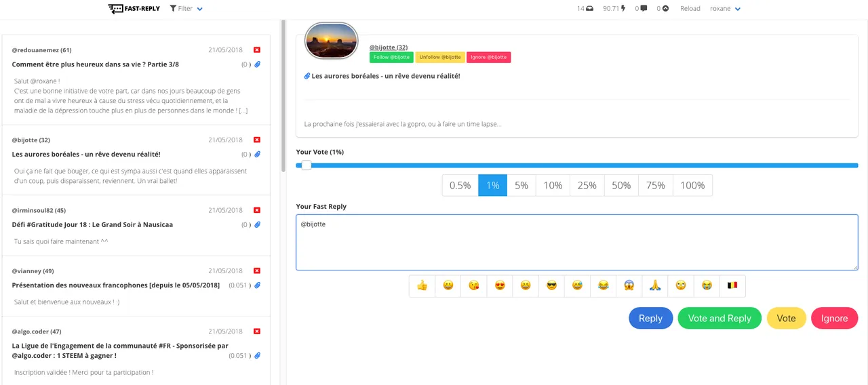Set vote weight to 1%
868x385 pixels.
click(493, 186)
